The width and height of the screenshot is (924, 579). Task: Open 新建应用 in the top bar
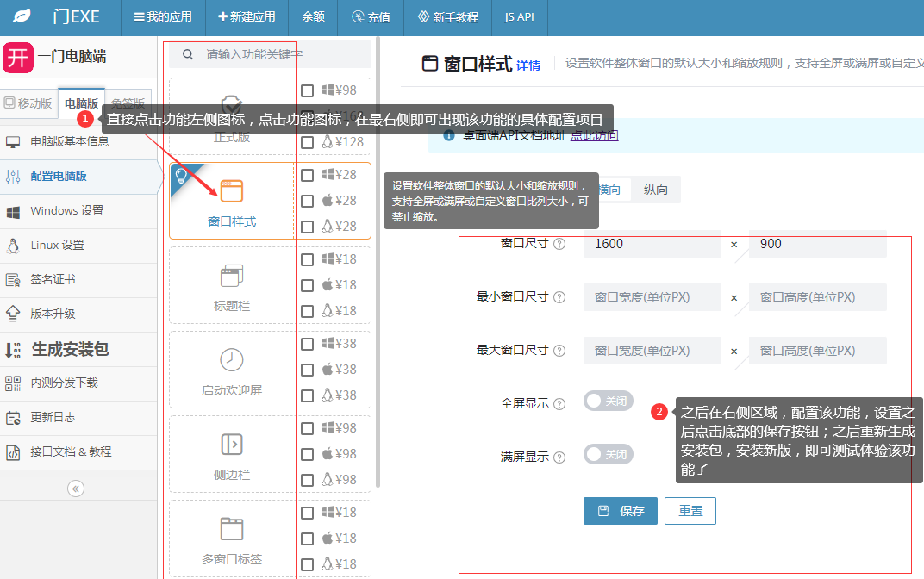tap(247, 17)
